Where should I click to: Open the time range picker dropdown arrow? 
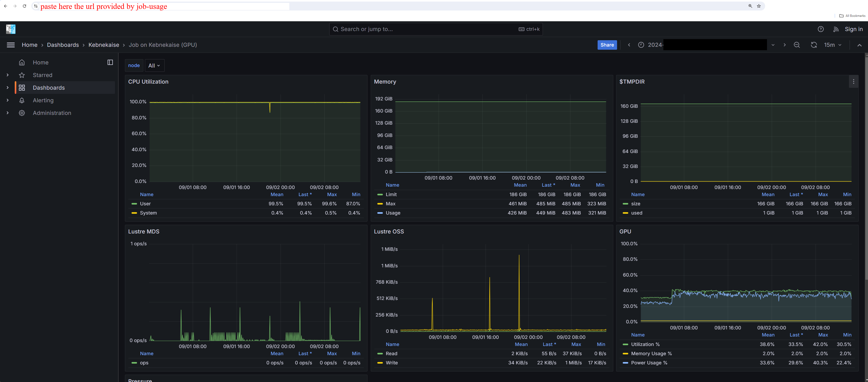(773, 45)
